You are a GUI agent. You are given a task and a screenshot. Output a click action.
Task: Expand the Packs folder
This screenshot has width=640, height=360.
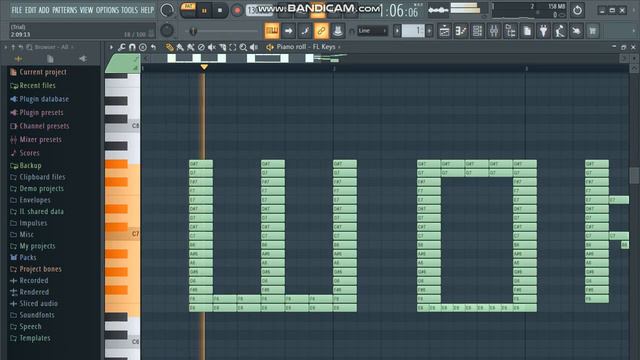tap(23, 257)
